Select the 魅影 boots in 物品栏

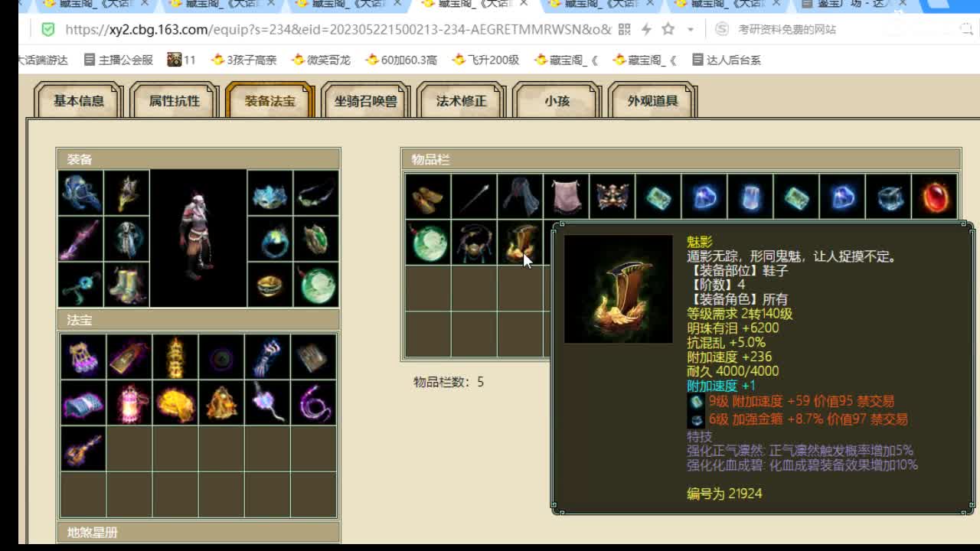point(520,243)
